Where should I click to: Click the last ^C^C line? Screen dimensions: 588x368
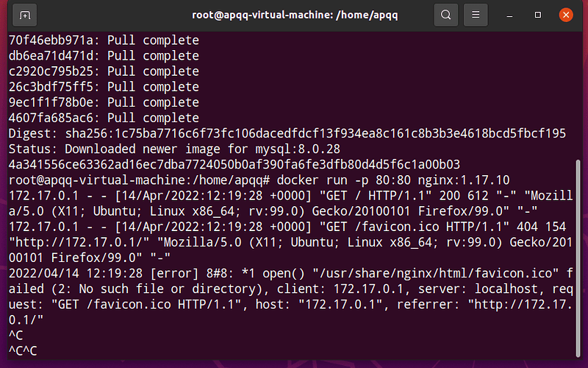pos(23,351)
